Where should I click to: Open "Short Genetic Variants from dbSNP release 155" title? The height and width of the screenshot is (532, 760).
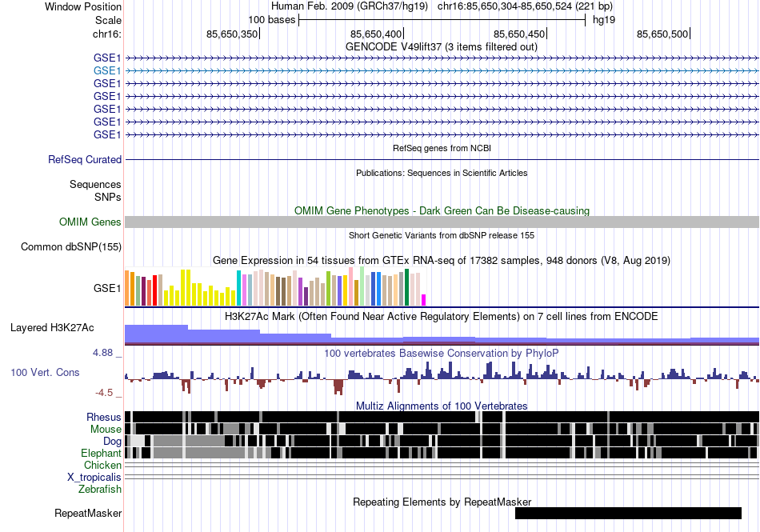pyautogui.click(x=442, y=235)
